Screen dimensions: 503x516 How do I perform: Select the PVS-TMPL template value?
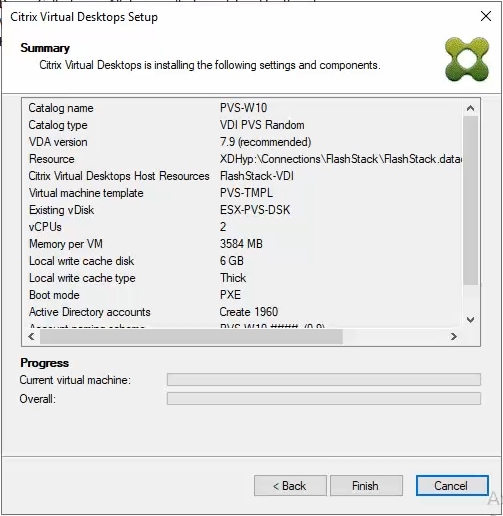point(246,193)
